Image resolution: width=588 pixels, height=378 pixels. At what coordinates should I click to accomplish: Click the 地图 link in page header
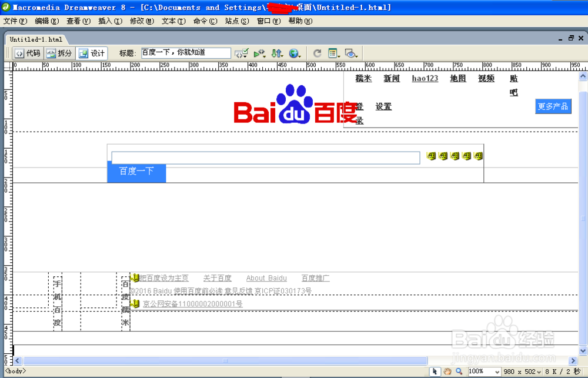tap(458, 78)
